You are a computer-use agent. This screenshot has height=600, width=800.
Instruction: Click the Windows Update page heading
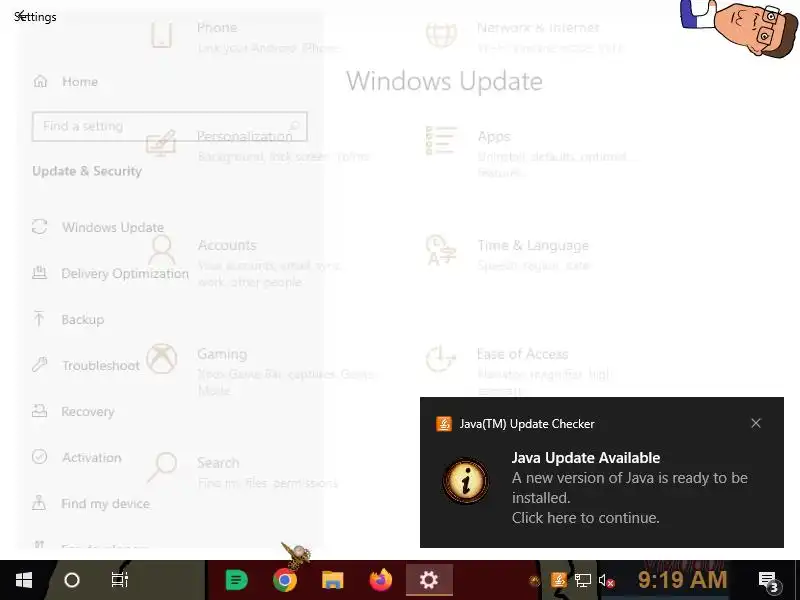click(x=444, y=81)
